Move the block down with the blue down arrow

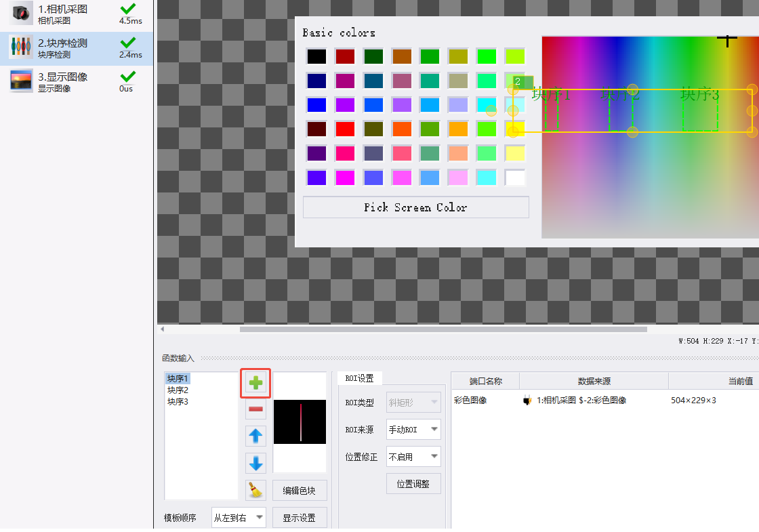pos(255,464)
